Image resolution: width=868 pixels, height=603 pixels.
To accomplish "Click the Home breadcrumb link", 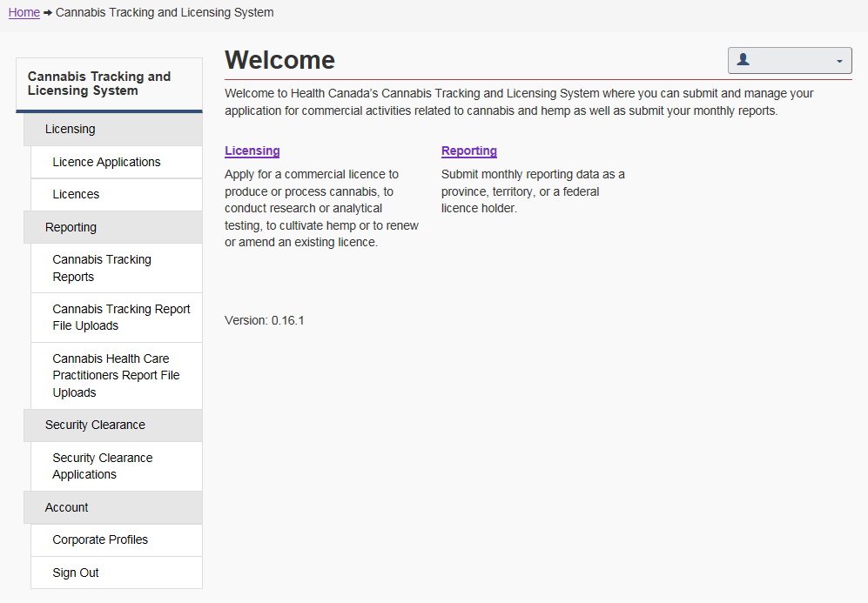I will click(x=24, y=12).
